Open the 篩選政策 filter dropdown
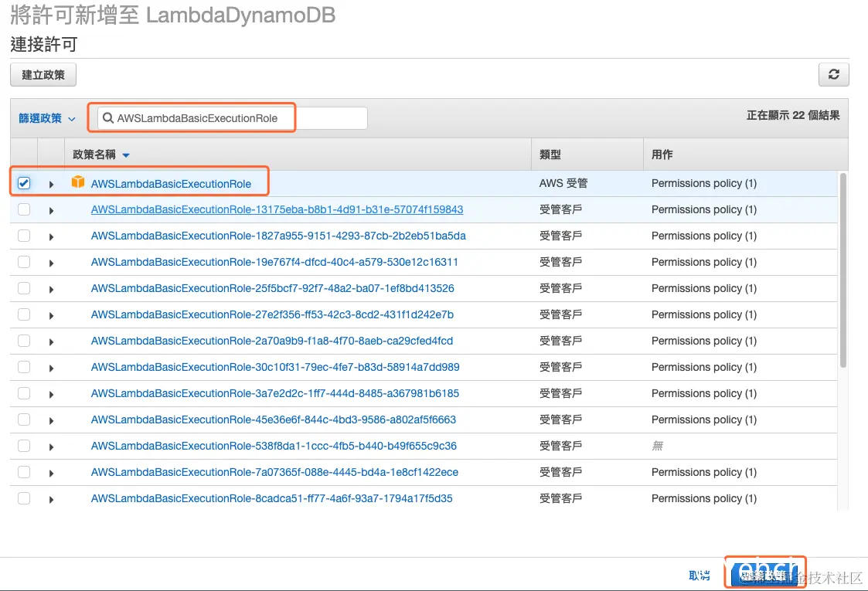Screen dimensions: 868x591 pos(47,118)
